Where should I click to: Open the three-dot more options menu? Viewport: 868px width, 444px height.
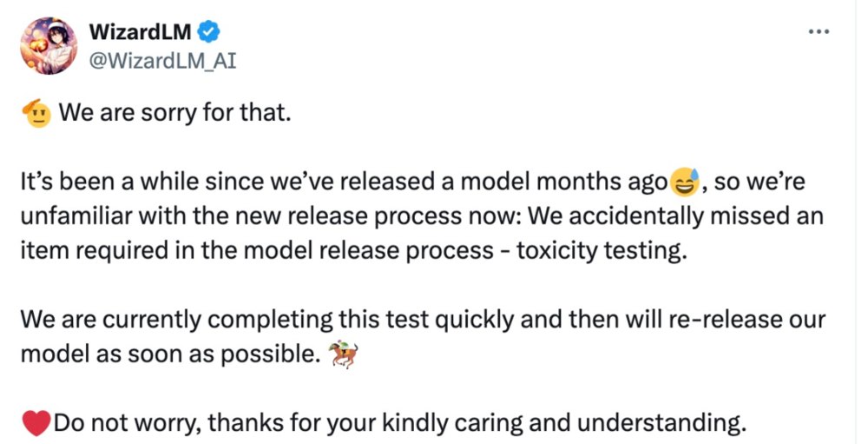[x=819, y=32]
